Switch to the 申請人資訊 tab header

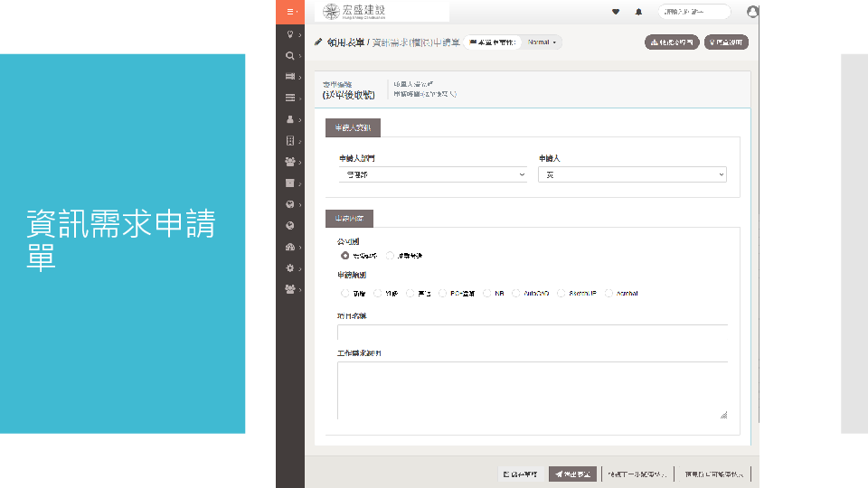pyautogui.click(x=353, y=127)
